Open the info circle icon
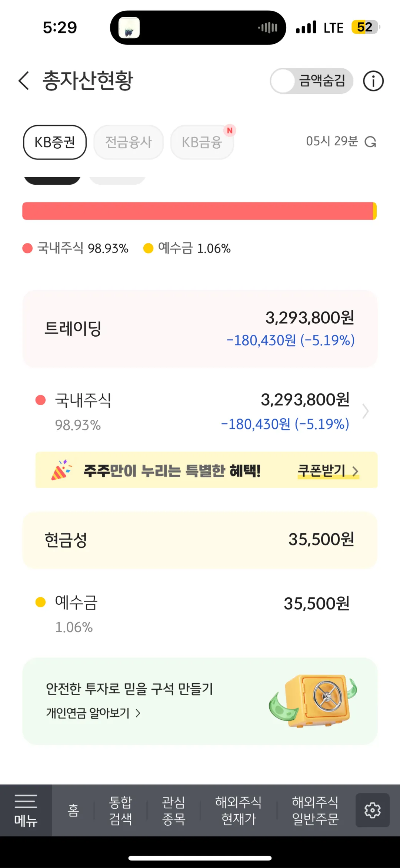Image resolution: width=400 pixels, height=868 pixels. (x=373, y=81)
